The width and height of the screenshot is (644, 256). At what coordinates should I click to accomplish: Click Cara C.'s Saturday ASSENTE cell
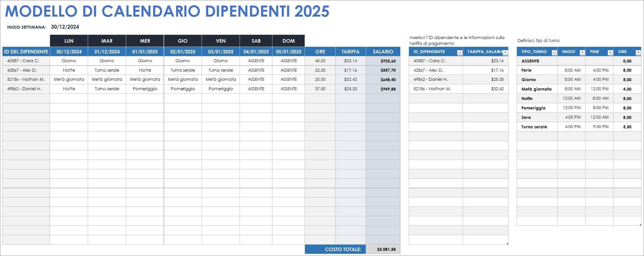256,61
